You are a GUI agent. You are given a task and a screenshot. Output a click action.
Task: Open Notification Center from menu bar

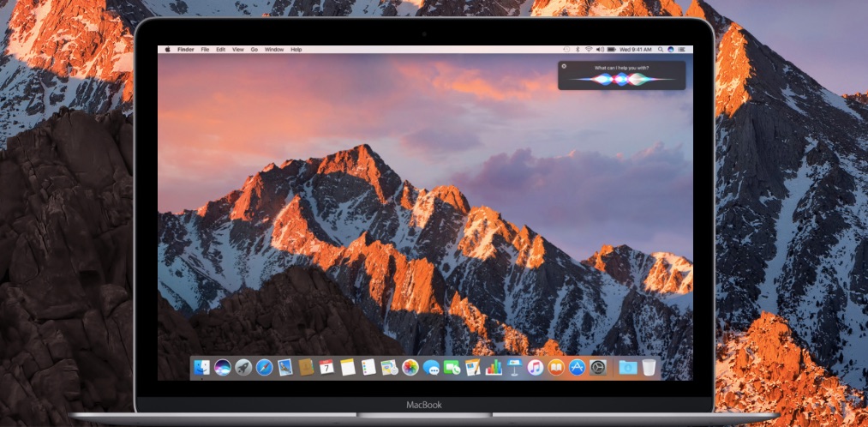pos(683,50)
